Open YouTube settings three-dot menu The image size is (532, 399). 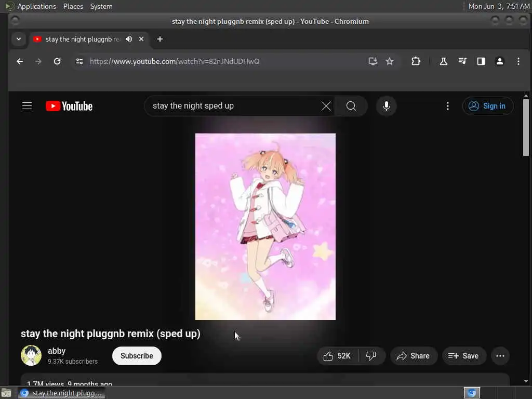448,106
